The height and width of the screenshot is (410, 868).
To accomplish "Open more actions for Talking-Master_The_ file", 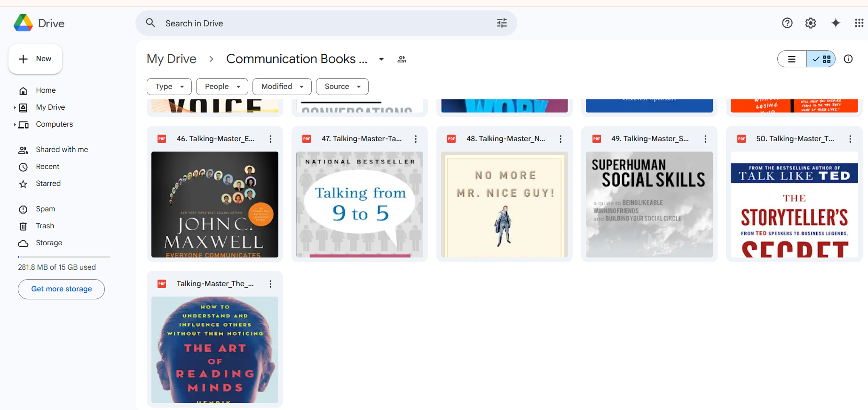I will click(x=270, y=284).
